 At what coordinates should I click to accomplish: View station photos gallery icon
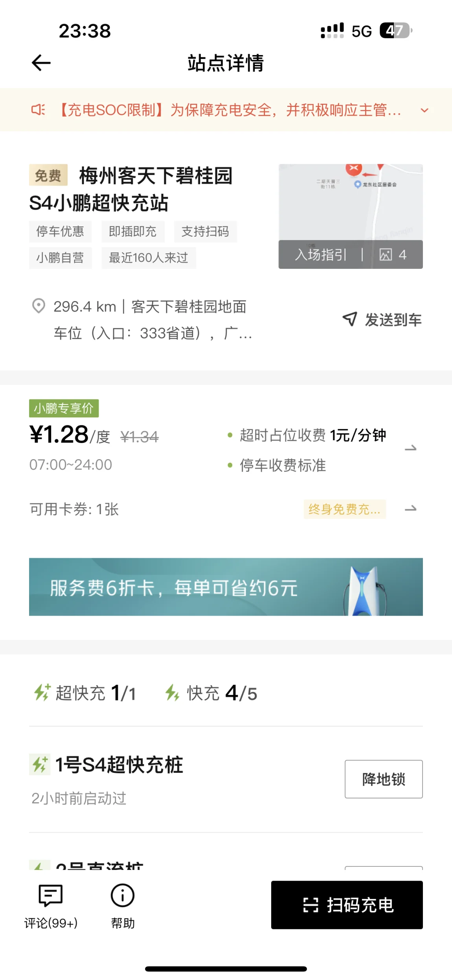[386, 255]
